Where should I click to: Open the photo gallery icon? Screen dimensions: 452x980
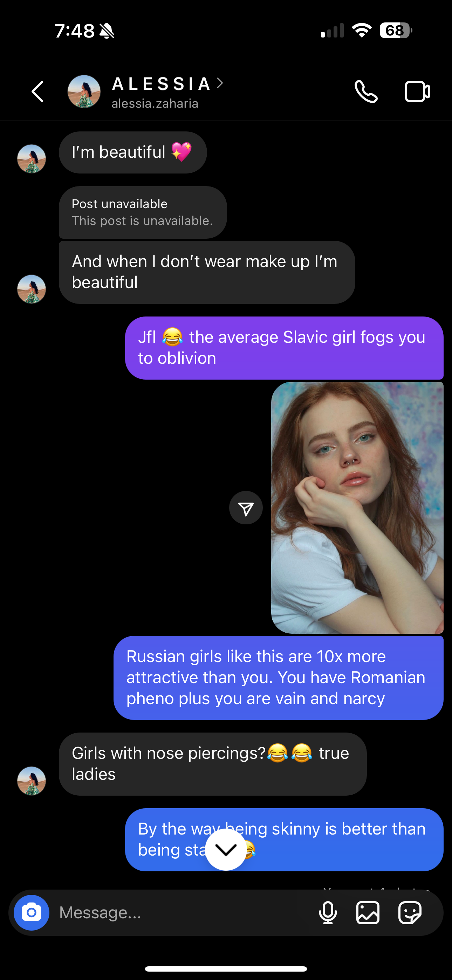(368, 912)
